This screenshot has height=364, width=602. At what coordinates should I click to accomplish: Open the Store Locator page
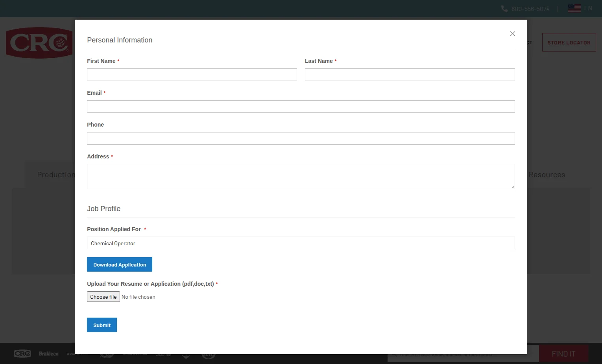pyautogui.click(x=569, y=42)
